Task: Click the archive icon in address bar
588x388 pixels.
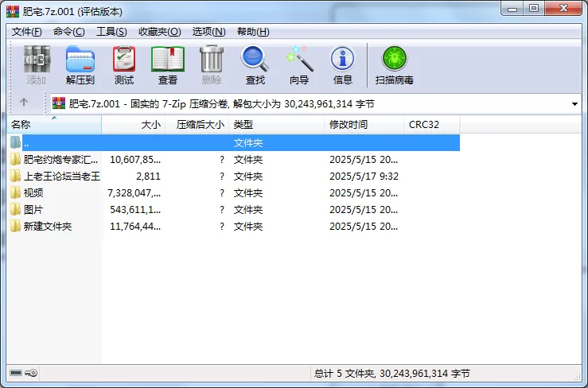Action: (59, 103)
